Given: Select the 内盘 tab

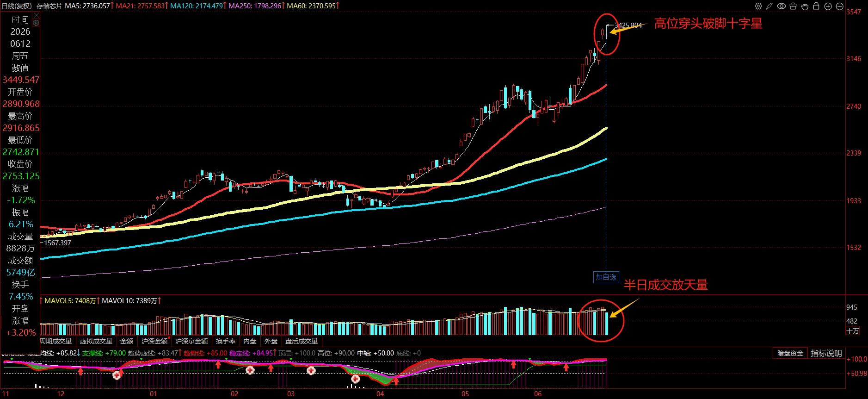Looking at the screenshot, I should click(250, 341).
